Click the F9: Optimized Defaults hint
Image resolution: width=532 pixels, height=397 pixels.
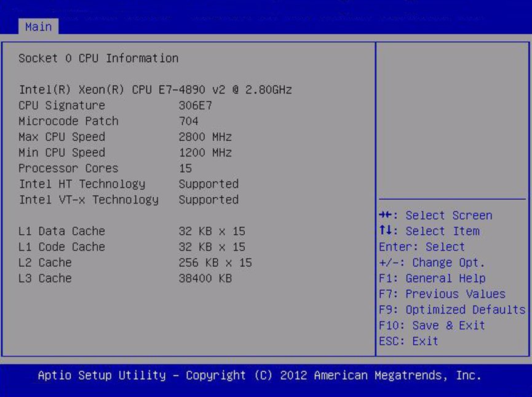point(452,310)
